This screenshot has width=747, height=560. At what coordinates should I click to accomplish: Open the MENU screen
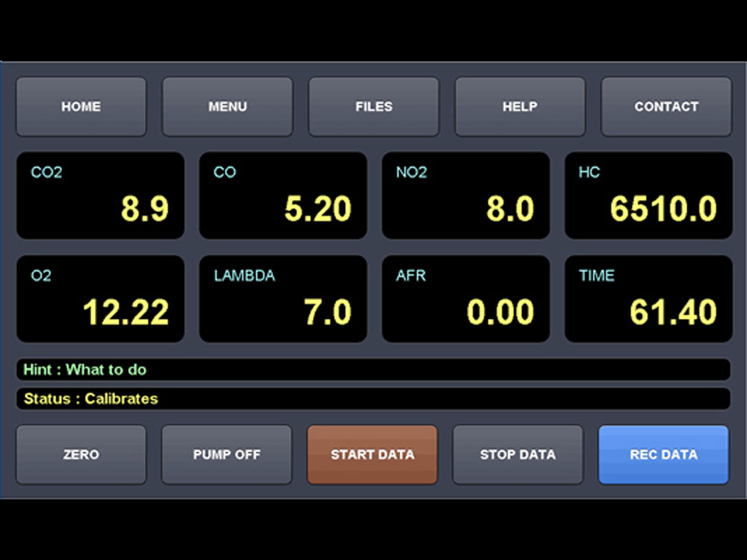[227, 107]
